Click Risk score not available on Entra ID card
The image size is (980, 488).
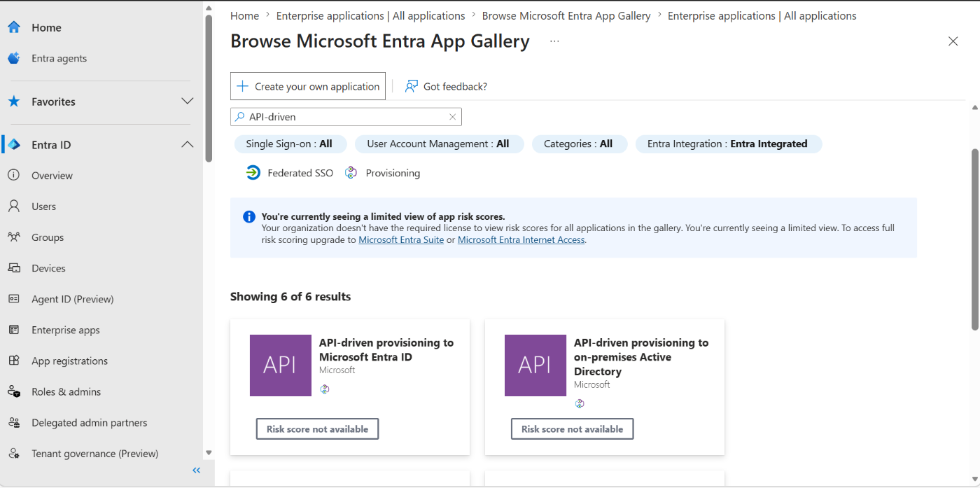click(317, 429)
